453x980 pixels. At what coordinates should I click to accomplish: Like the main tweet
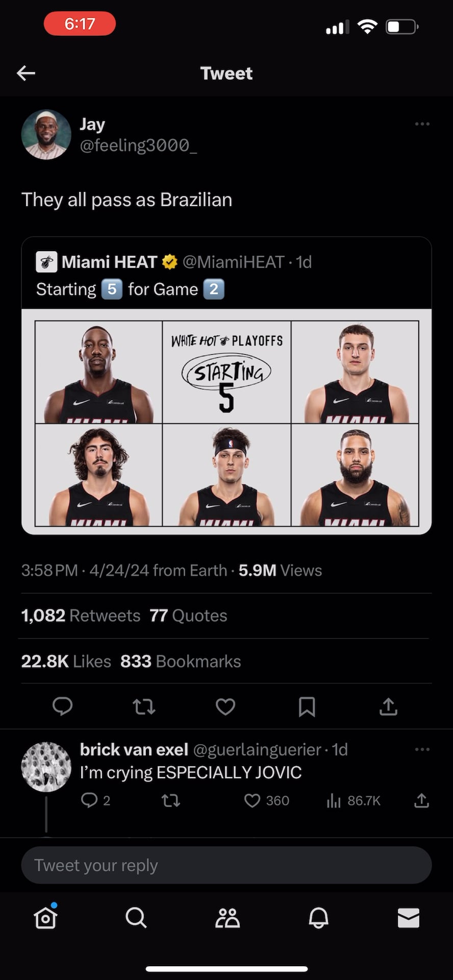[225, 706]
